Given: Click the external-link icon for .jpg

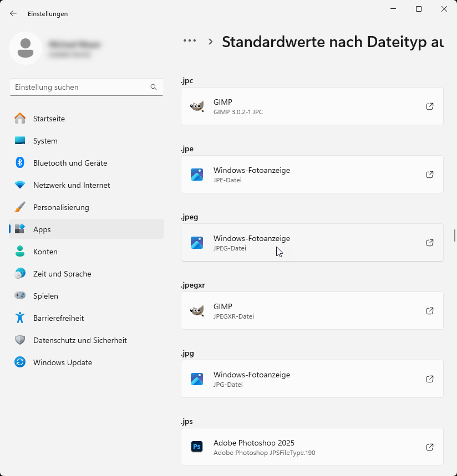Looking at the screenshot, I should pos(430,379).
